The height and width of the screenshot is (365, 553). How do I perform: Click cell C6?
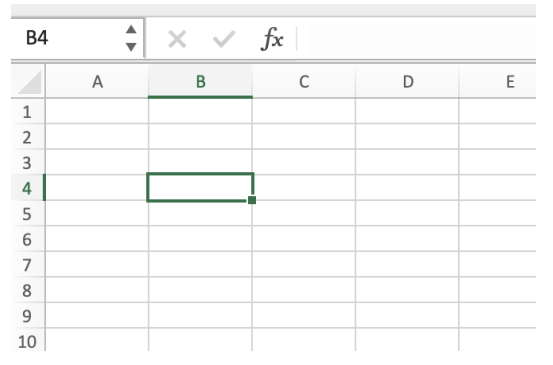tap(304, 239)
